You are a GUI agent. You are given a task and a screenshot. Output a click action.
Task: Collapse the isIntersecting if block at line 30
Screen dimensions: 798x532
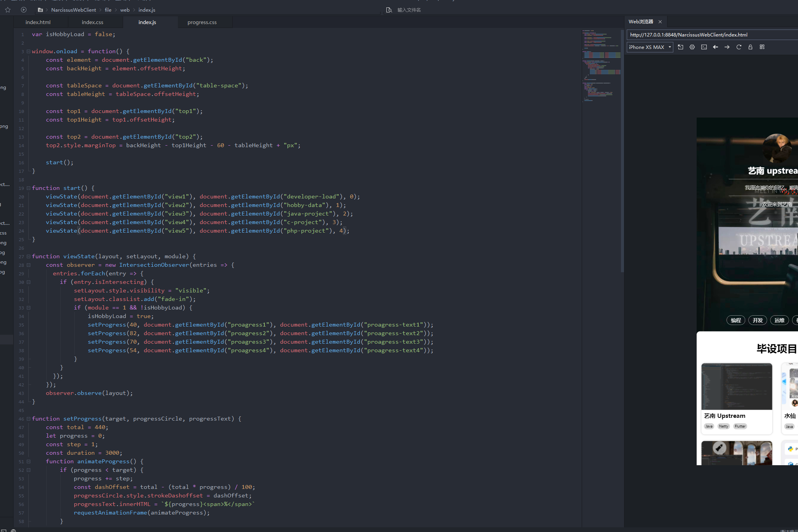(x=28, y=282)
